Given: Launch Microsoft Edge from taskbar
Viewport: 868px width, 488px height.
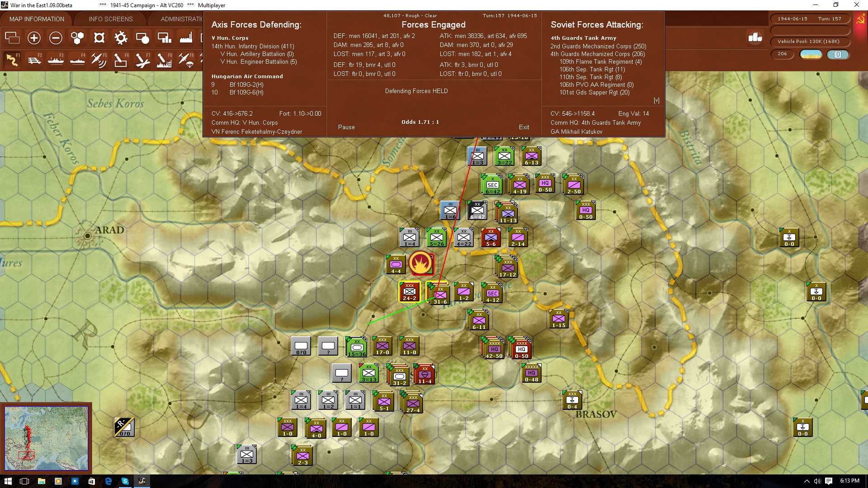Looking at the screenshot, I should [x=108, y=481].
